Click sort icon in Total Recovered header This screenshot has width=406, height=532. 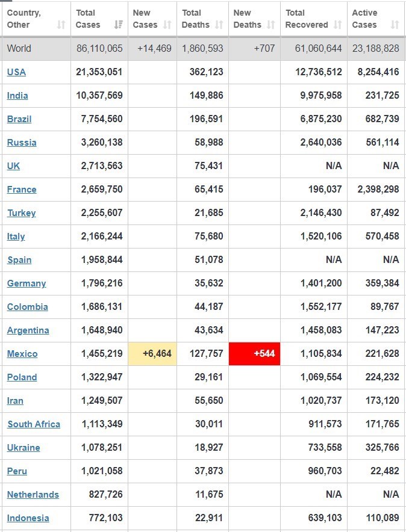338,25
